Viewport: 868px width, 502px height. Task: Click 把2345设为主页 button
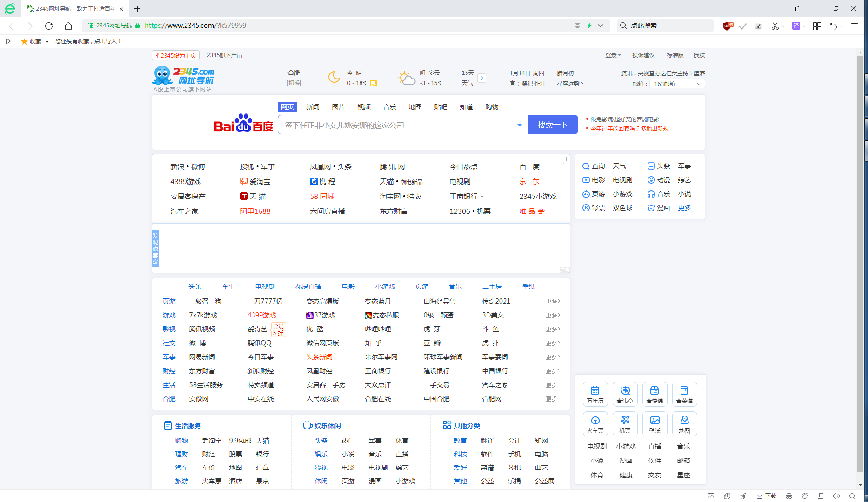175,55
